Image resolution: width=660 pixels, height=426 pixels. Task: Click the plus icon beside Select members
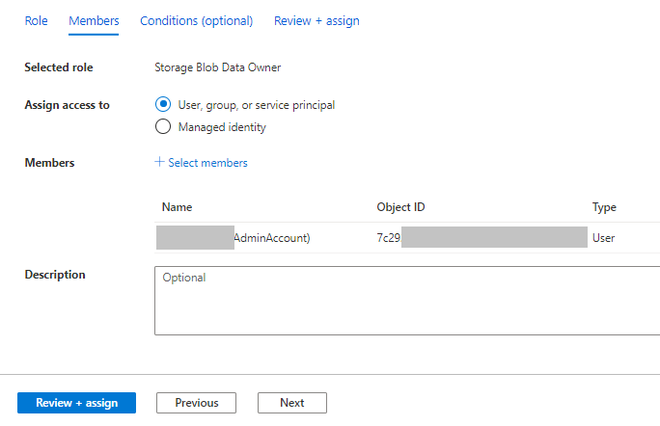point(159,163)
